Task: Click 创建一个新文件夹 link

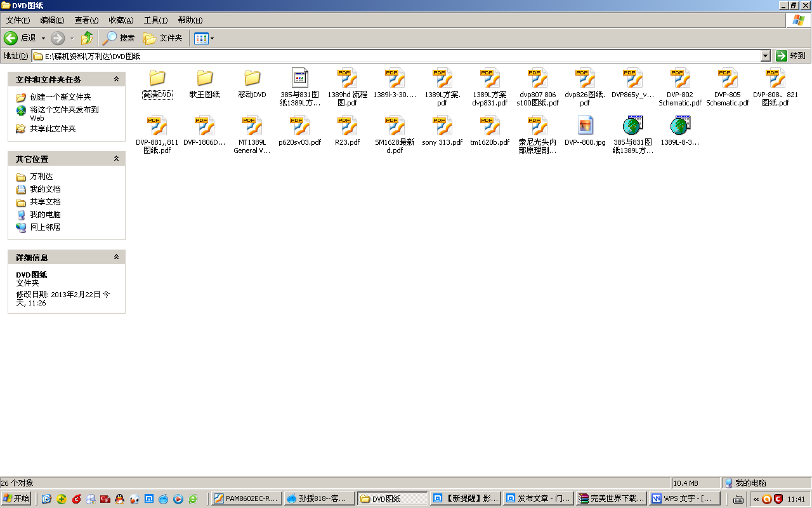Action: [60, 97]
